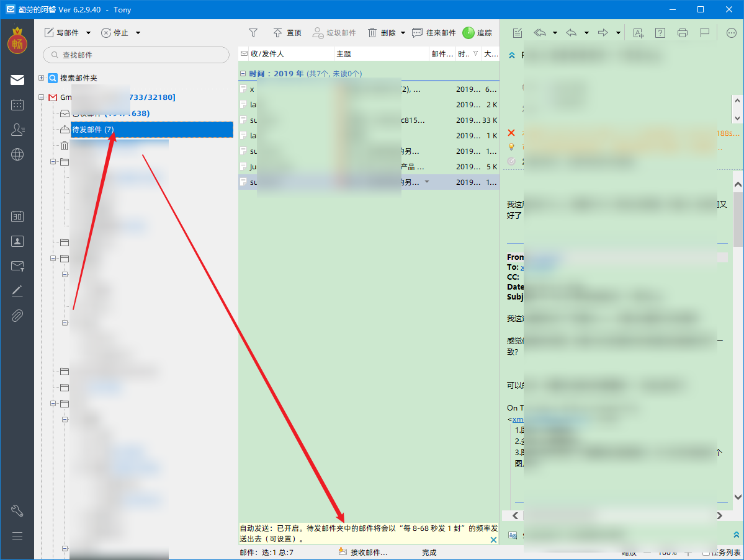This screenshot has width=744, height=560.
Task: Sort by the 主题 column header
Action: [382, 54]
